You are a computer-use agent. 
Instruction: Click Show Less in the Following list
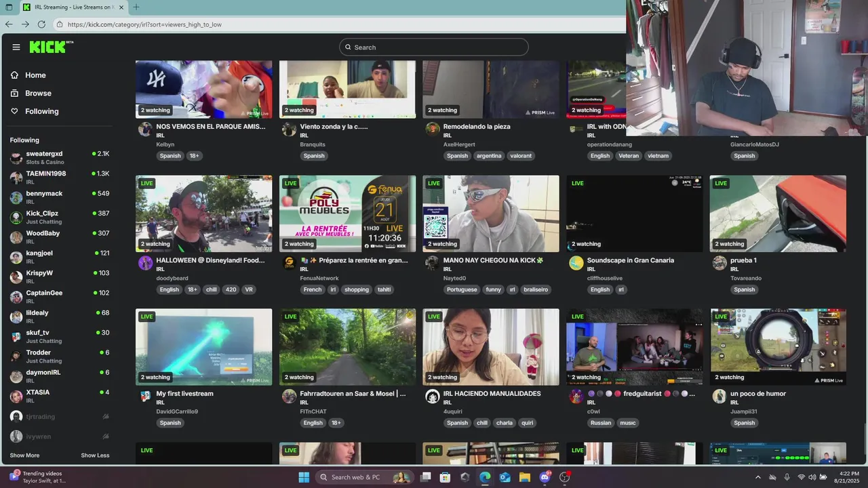click(95, 455)
